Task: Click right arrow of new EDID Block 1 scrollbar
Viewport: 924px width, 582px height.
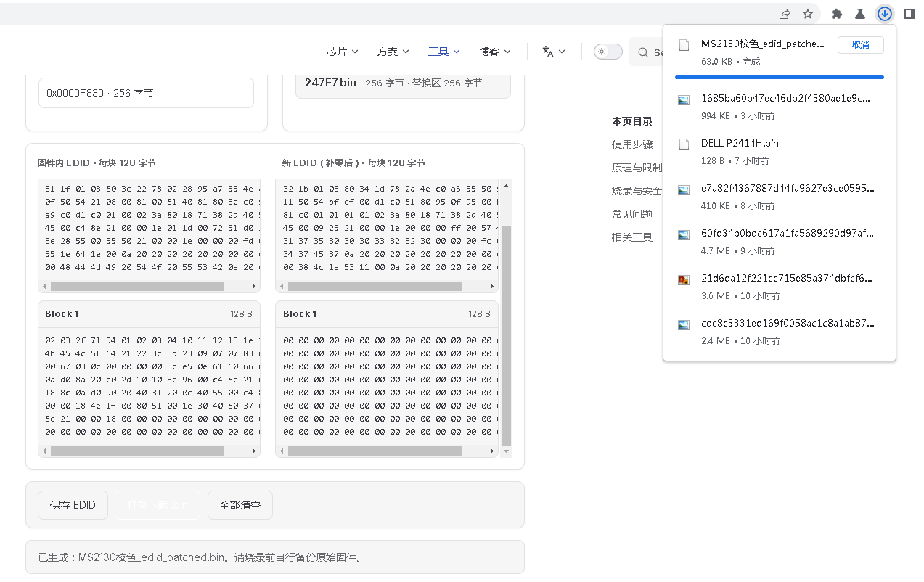Action: click(492, 451)
